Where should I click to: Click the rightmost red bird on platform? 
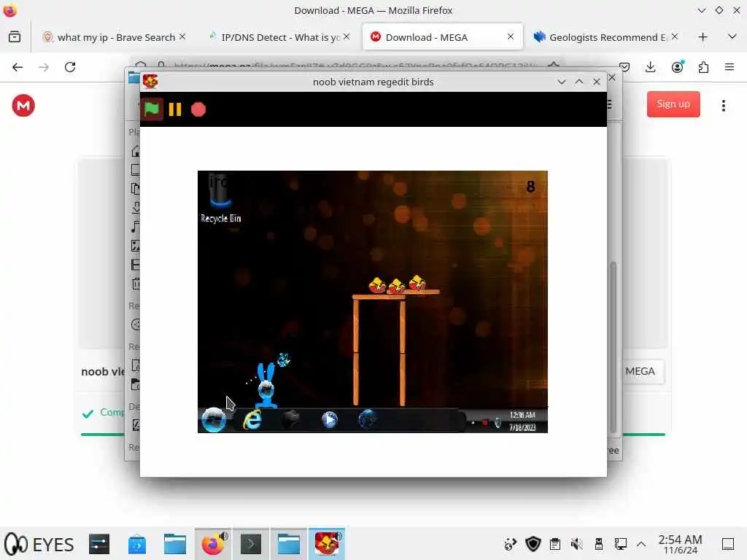coord(417,283)
